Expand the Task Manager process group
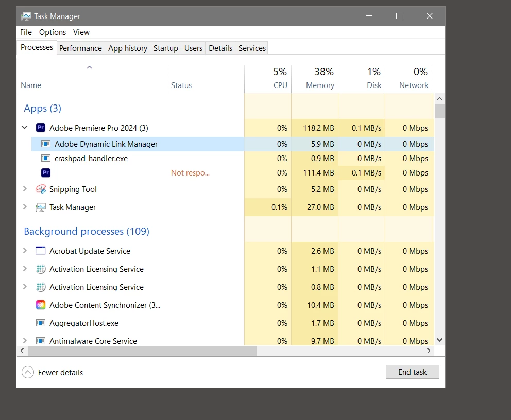The image size is (511, 420). tap(25, 206)
